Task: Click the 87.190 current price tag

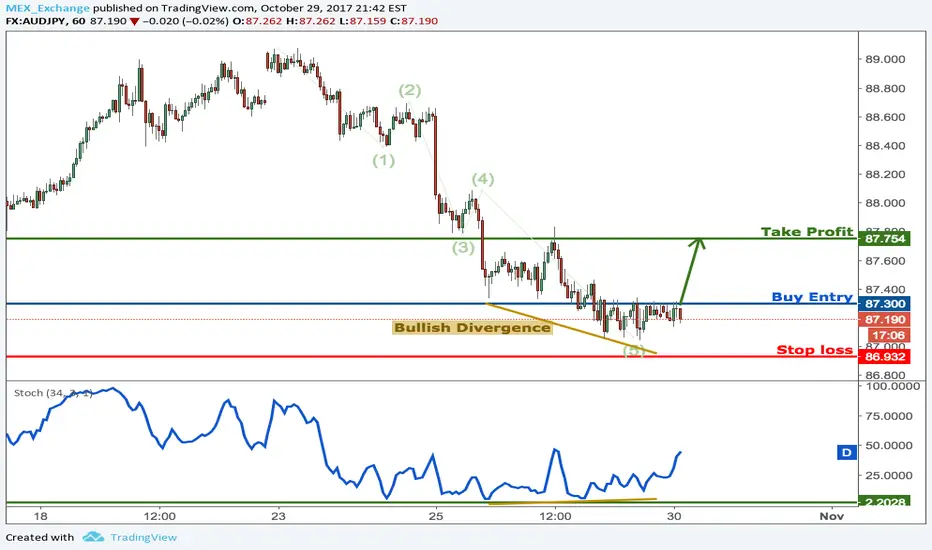Action: (884, 319)
